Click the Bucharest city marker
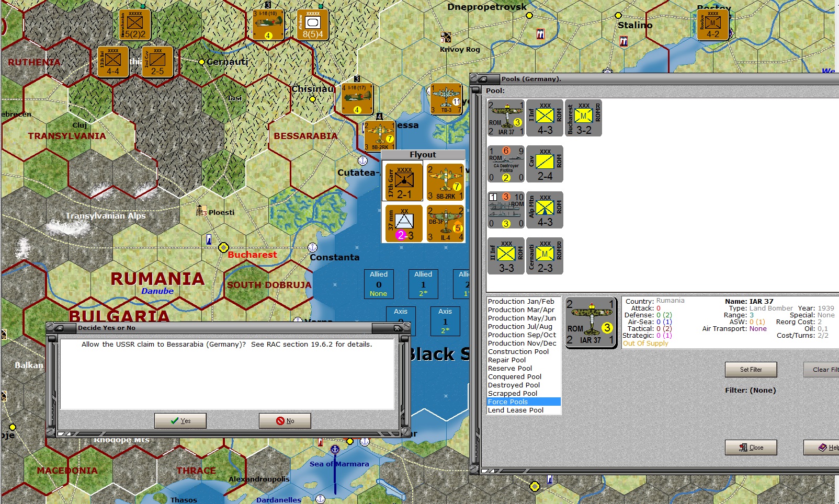Viewport: 839px width, 504px height. (x=223, y=247)
